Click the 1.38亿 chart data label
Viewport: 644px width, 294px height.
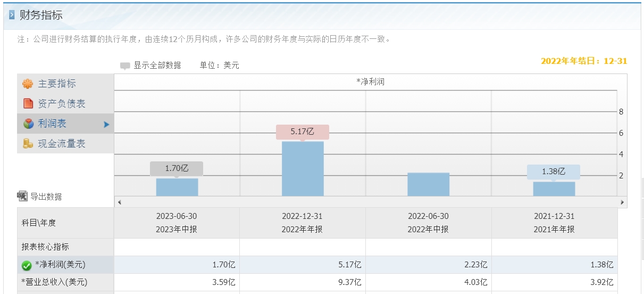coord(554,171)
